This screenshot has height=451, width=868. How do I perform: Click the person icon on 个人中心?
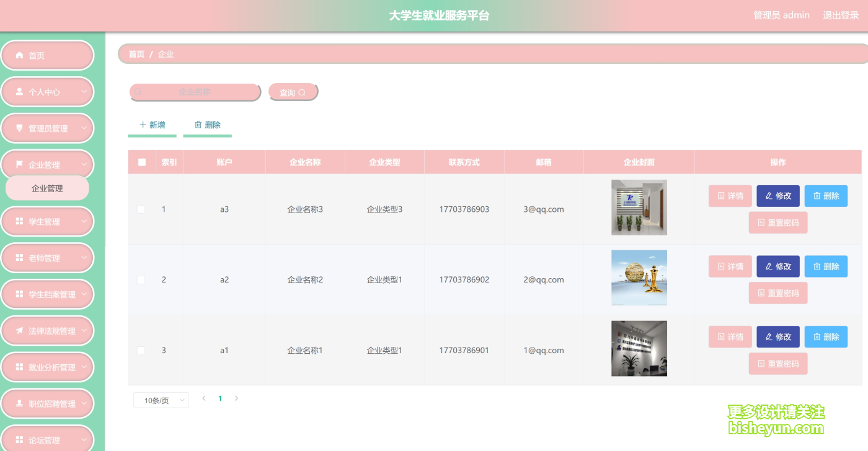point(19,92)
